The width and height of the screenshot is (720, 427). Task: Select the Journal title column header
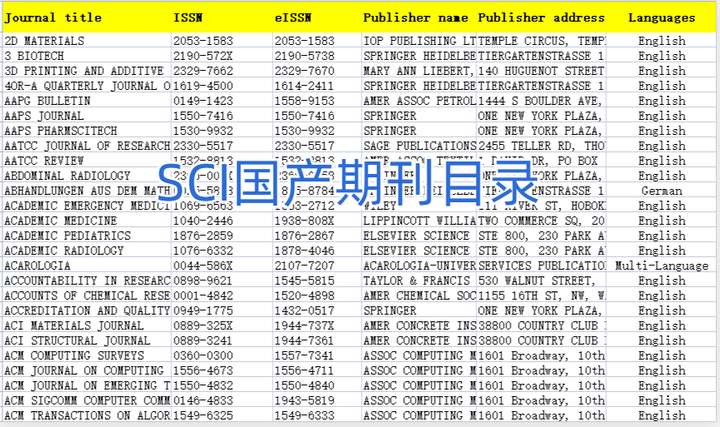87,17
